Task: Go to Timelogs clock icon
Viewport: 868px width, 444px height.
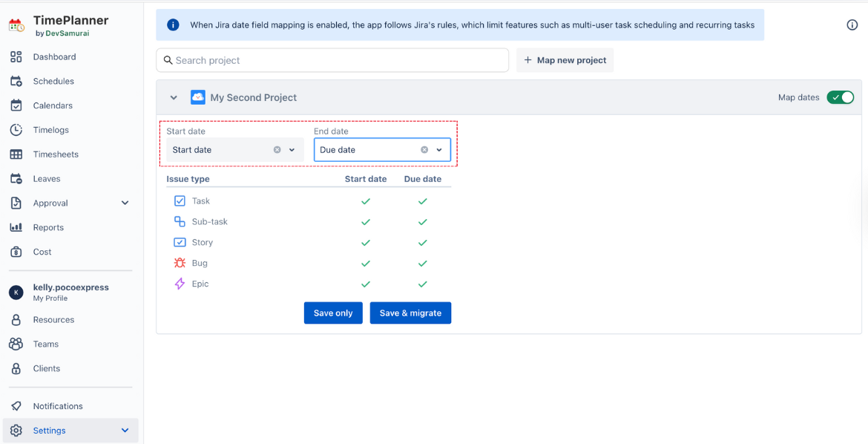Action: click(16, 130)
